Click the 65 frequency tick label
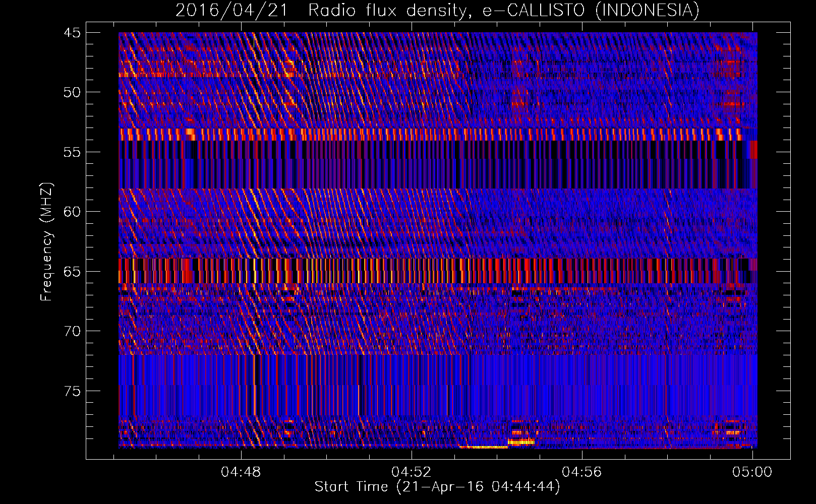This screenshot has height=504, width=816. tap(72, 272)
